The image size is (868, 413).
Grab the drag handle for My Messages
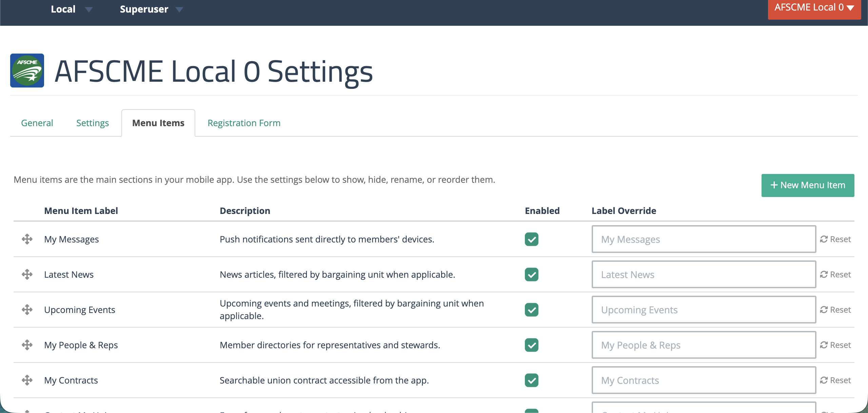click(x=27, y=239)
